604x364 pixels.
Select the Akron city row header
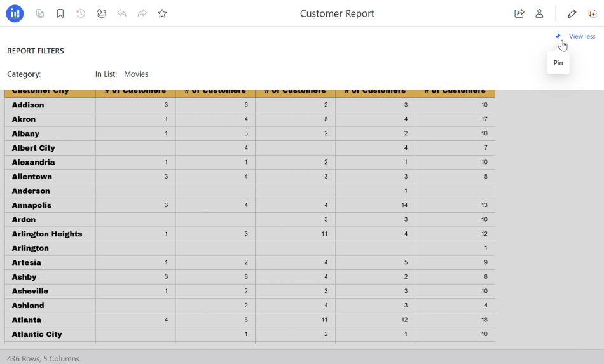pos(50,119)
